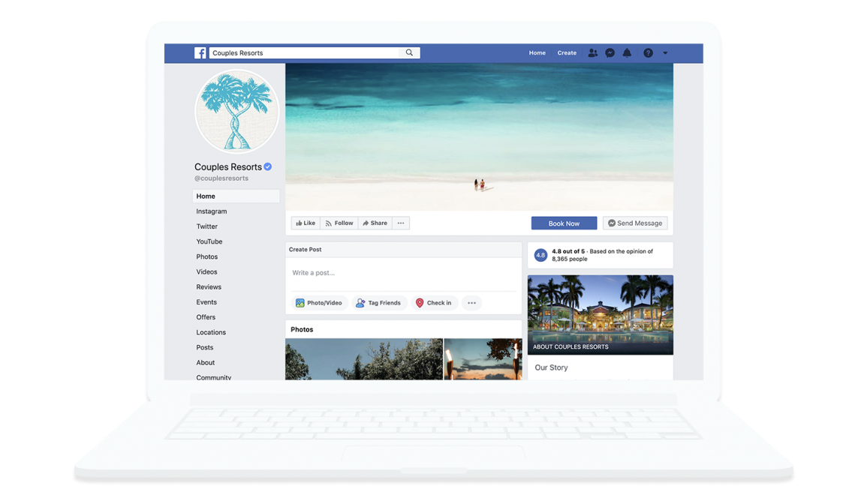Click the Couples Resorts palm tree profile picture
Screen dimensions: 867x504
[x=236, y=111]
